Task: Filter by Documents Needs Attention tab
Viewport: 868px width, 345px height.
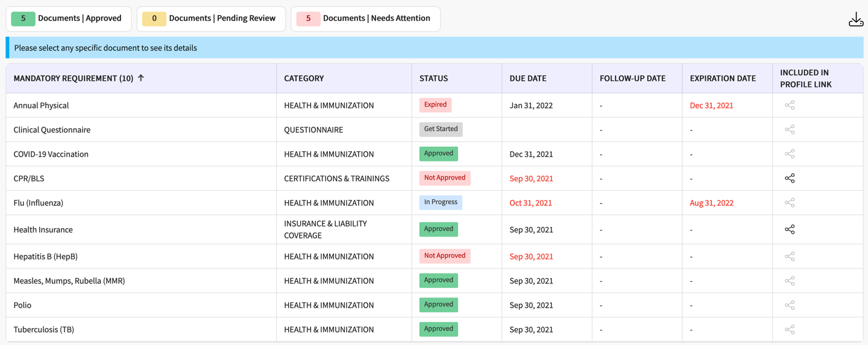Action: coord(365,19)
